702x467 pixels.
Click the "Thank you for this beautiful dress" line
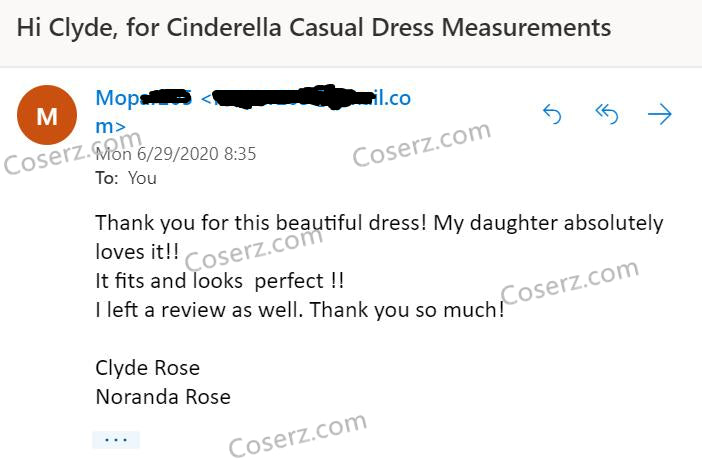(378, 223)
